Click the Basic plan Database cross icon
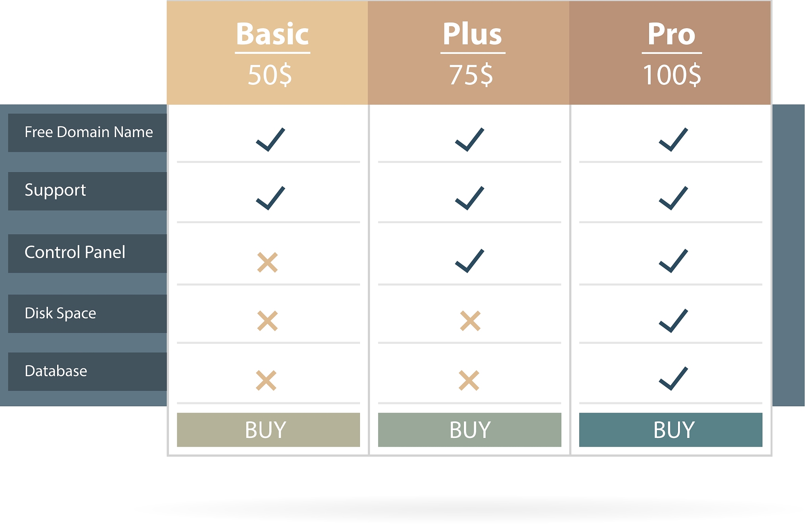 [x=266, y=380]
